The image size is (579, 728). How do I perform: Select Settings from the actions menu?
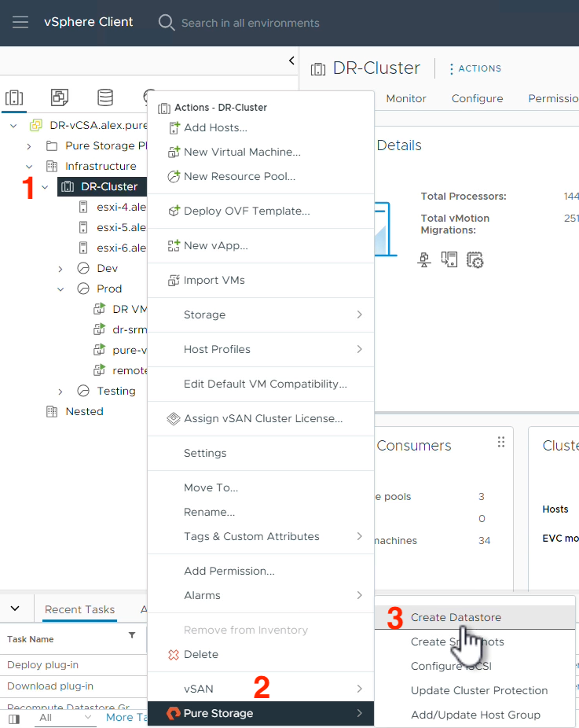pyautogui.click(x=261, y=453)
